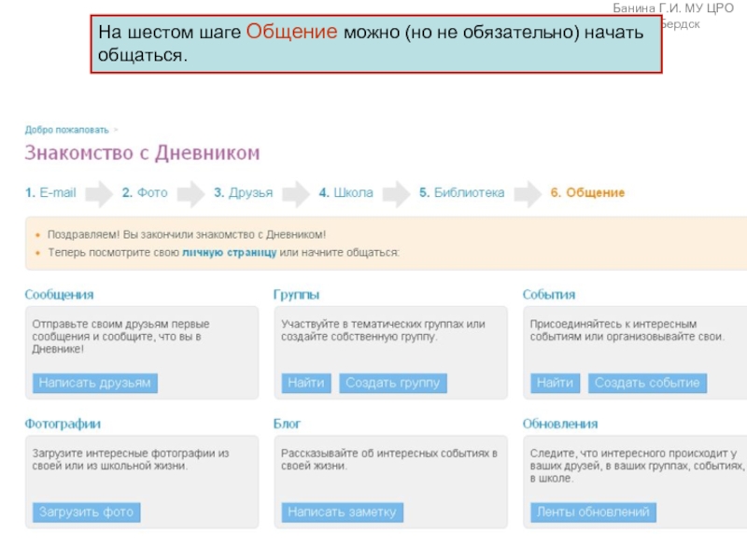Click the text 'Присоединяйтесь к интересным событиям'
Image resolution: width=747 pixels, height=560 pixels.
click(x=613, y=330)
